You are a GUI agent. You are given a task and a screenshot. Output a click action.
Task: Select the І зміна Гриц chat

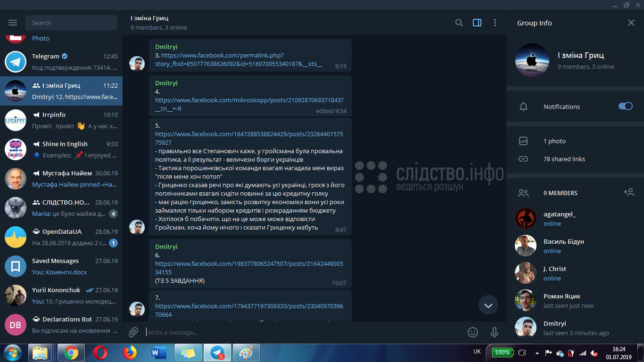(61, 91)
